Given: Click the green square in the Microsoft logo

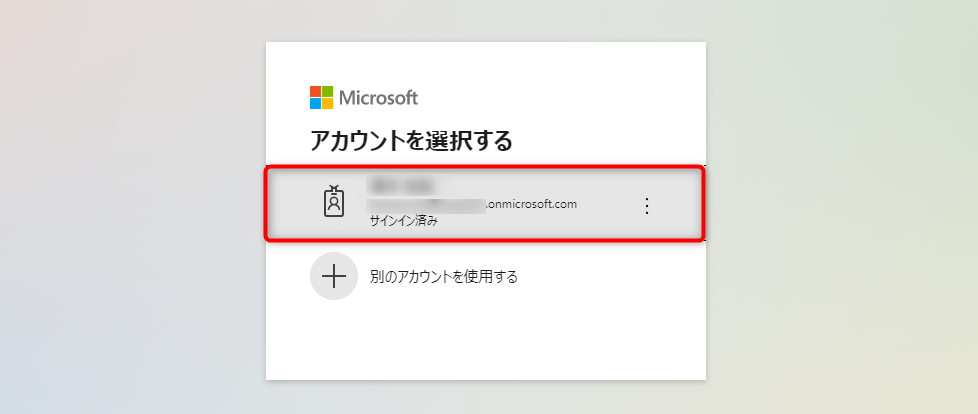Looking at the screenshot, I should (327, 92).
